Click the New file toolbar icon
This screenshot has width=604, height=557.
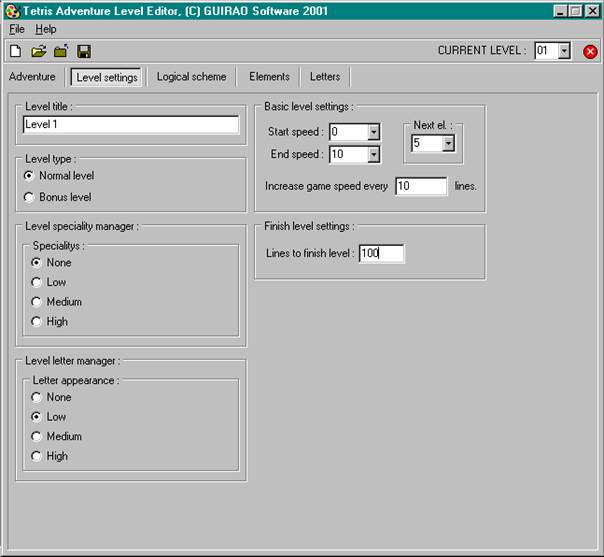15,51
